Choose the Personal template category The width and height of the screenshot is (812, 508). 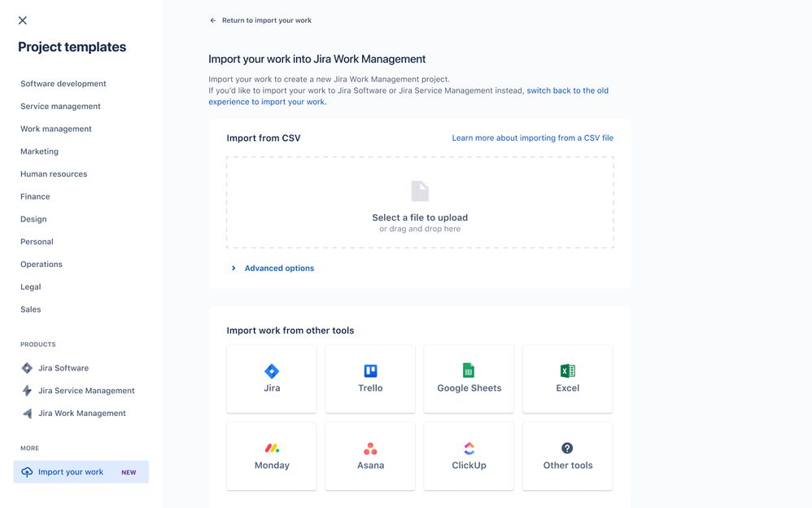click(x=37, y=242)
